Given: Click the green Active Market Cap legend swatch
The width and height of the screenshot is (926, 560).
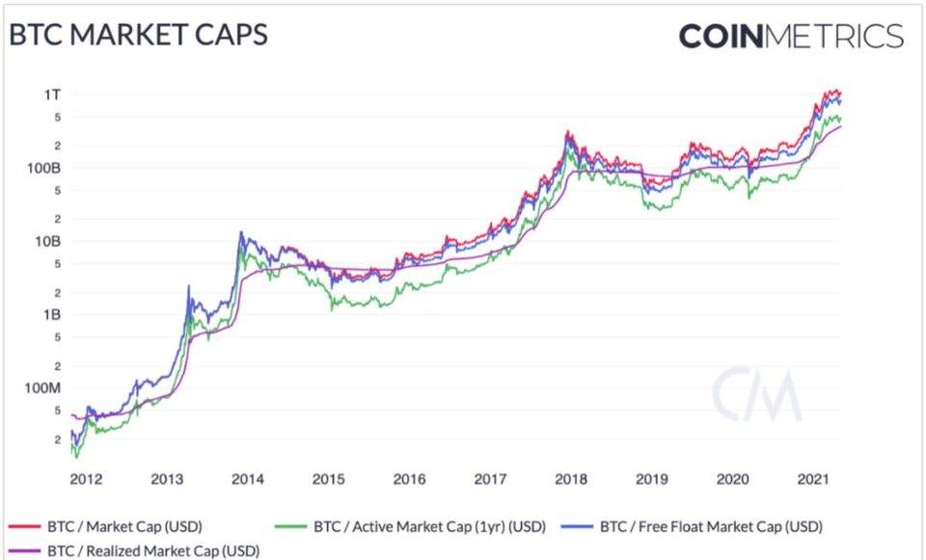Looking at the screenshot, I should pos(291,527).
